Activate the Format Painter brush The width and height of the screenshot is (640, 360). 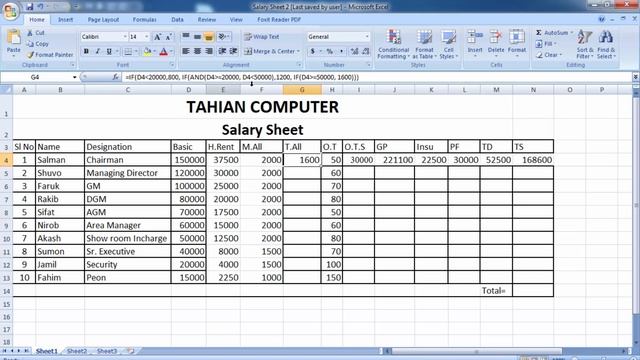[x=50, y=54]
